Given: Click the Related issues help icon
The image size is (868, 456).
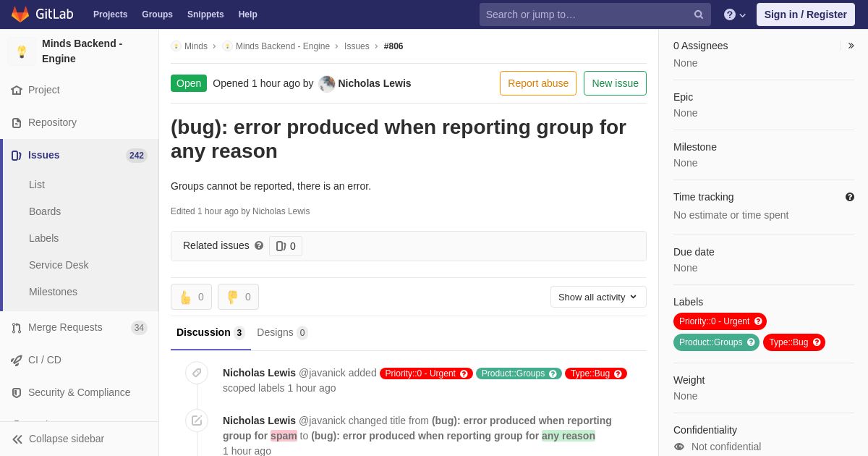Looking at the screenshot, I should [x=259, y=245].
